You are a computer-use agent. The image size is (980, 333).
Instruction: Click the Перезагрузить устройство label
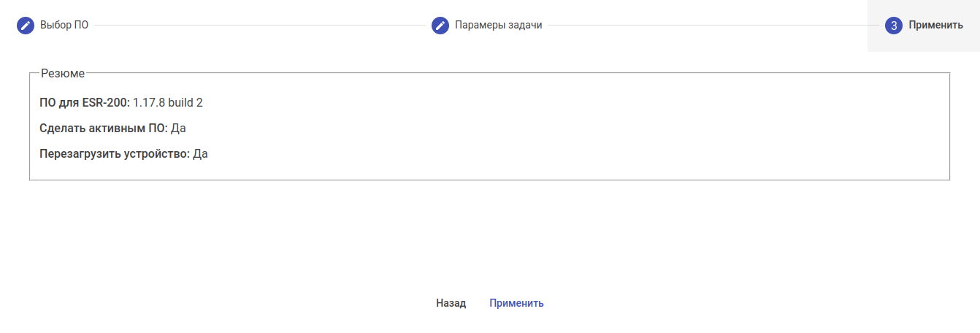pos(114,155)
